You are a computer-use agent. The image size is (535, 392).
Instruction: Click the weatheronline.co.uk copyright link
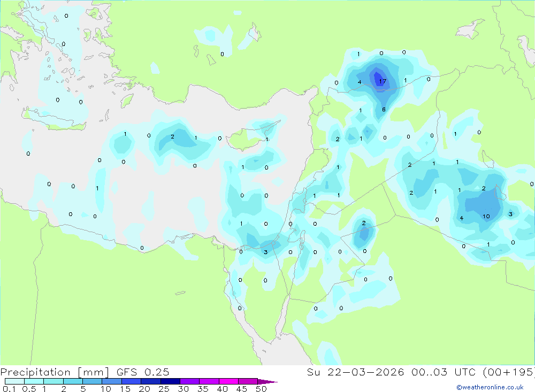pyautogui.click(x=490, y=387)
